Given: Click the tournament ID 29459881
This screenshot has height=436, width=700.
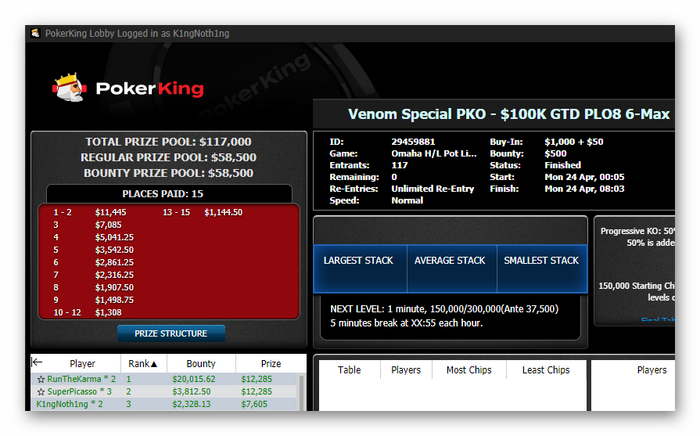Looking at the screenshot, I should click(413, 142).
